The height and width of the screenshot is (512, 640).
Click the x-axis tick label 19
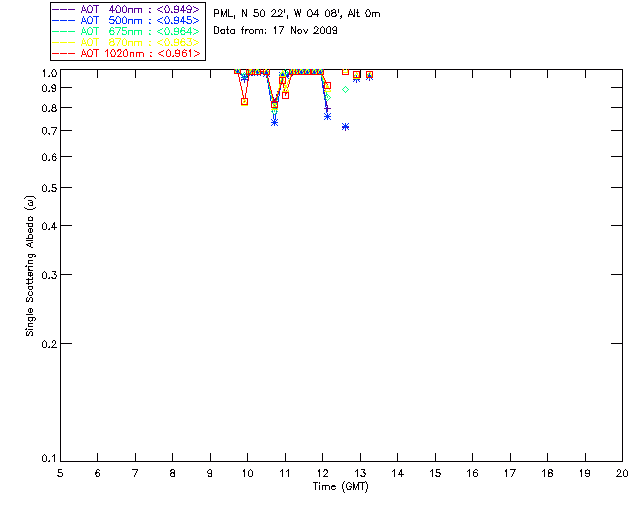pos(585,473)
